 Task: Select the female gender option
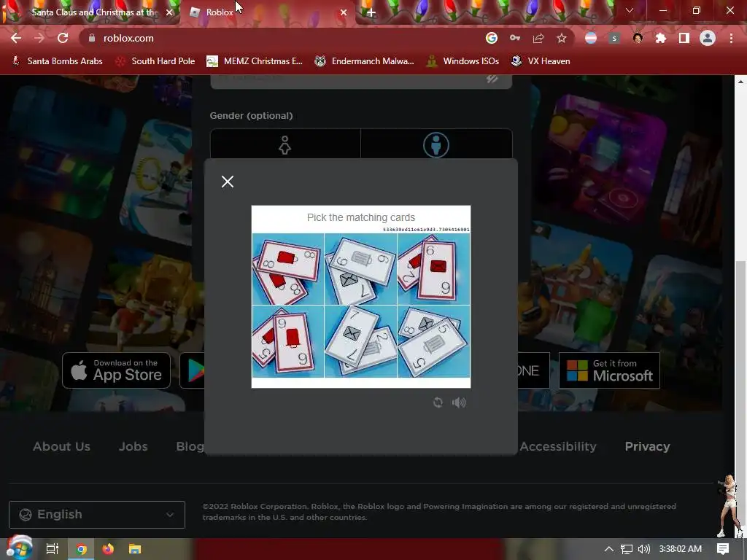[285, 145]
